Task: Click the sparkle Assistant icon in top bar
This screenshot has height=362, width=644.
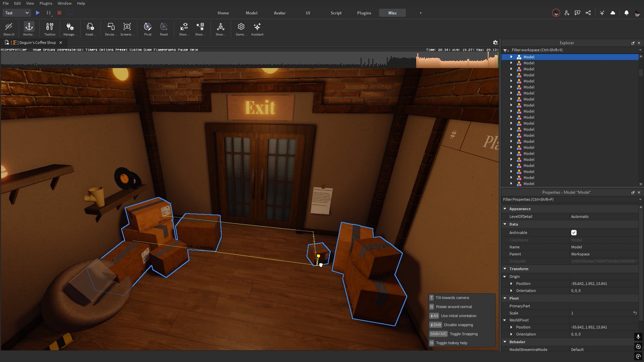Action: click(602, 13)
